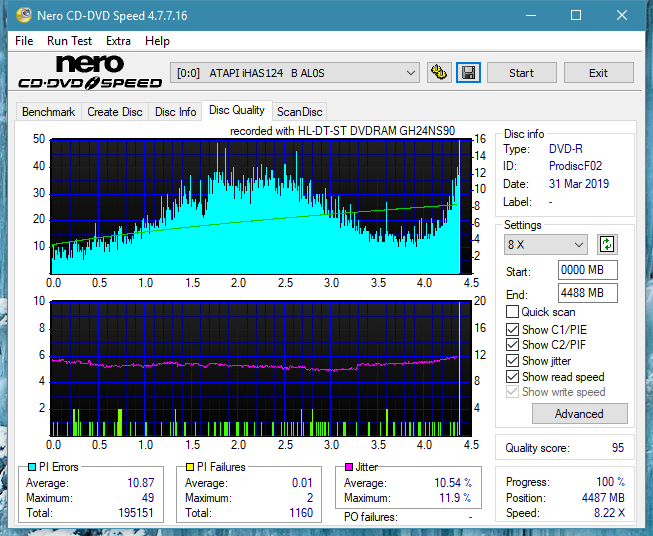
Task: Click the Start position field 0000 MB
Action: (587, 270)
